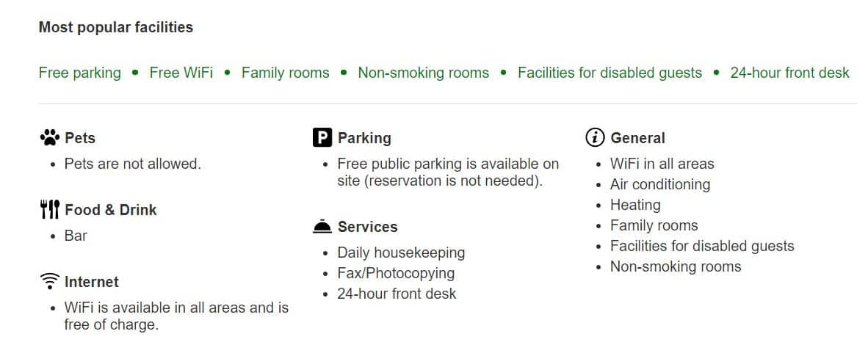Click the Food & Drink heading text

(111, 210)
